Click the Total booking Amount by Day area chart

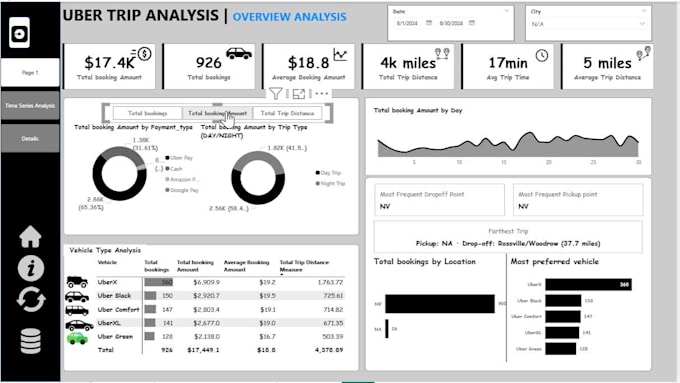[x=508, y=144]
